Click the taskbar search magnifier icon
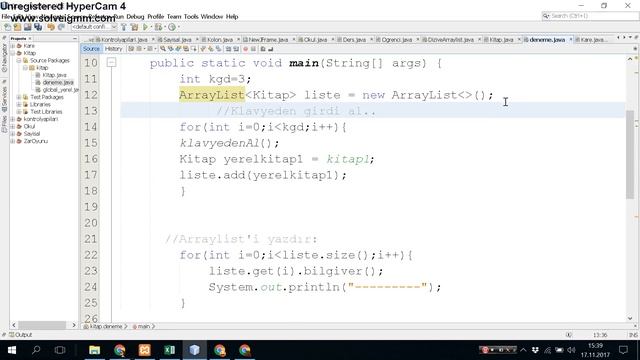 [x=36, y=350]
